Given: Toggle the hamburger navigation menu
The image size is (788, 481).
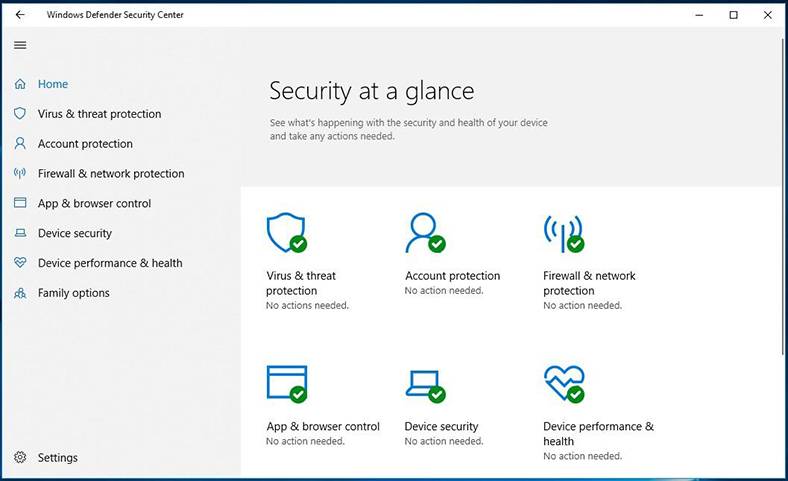Looking at the screenshot, I should [x=20, y=45].
